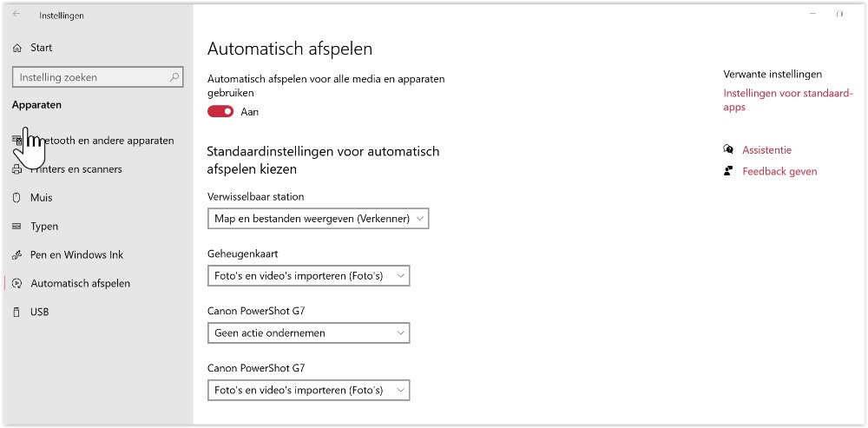The width and height of the screenshot is (868, 428).
Task: Click the Assistentie link
Action: [766, 150]
